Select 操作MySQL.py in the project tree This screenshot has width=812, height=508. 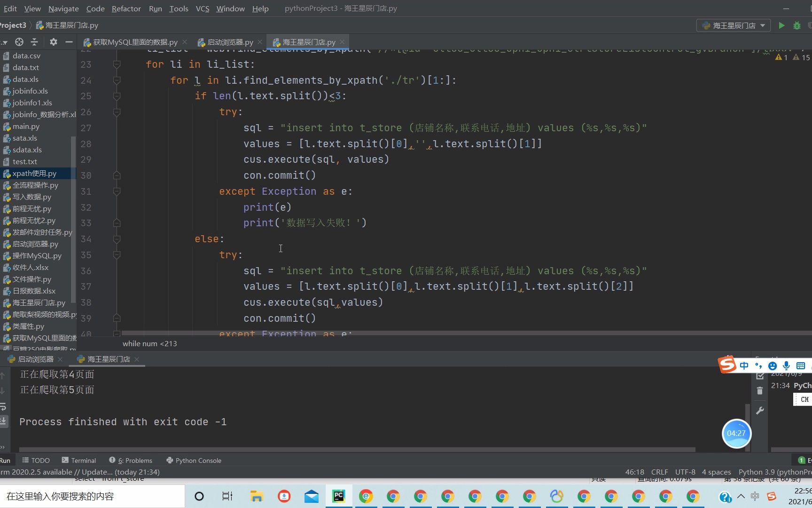[37, 255]
